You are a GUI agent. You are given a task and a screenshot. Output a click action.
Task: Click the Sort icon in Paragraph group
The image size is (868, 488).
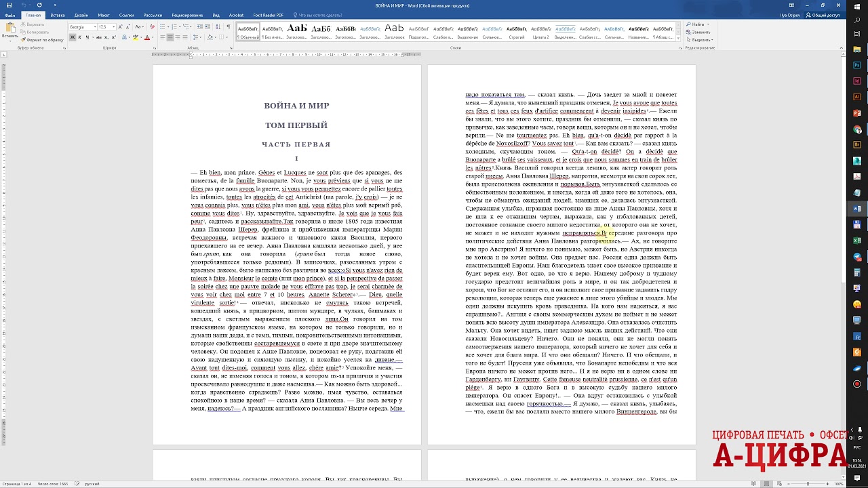point(218,27)
